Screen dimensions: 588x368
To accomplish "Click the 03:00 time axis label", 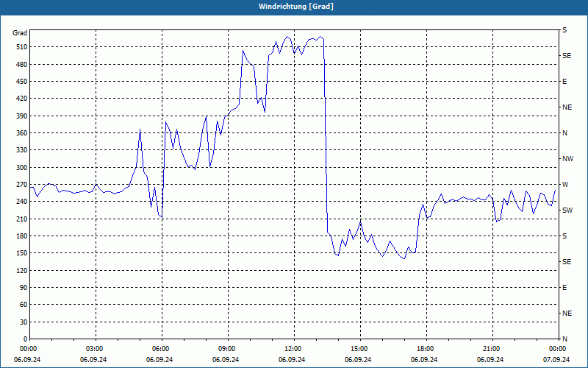I will point(96,349).
